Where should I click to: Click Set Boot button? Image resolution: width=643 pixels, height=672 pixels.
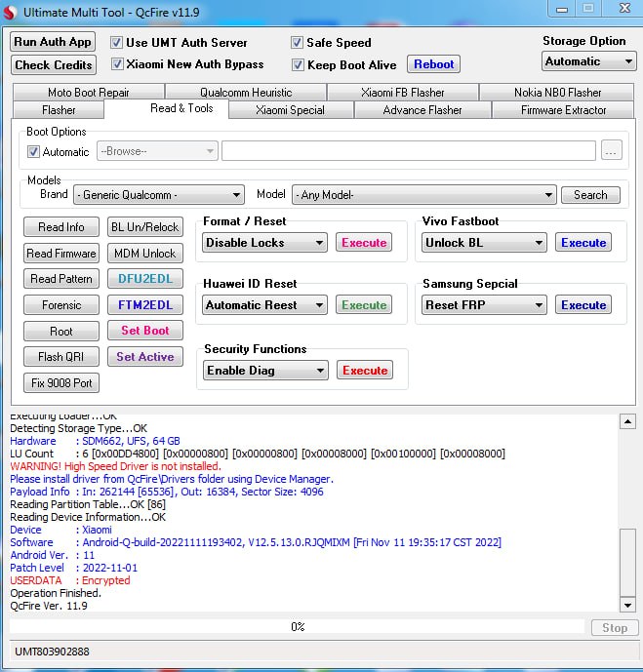coord(144,331)
